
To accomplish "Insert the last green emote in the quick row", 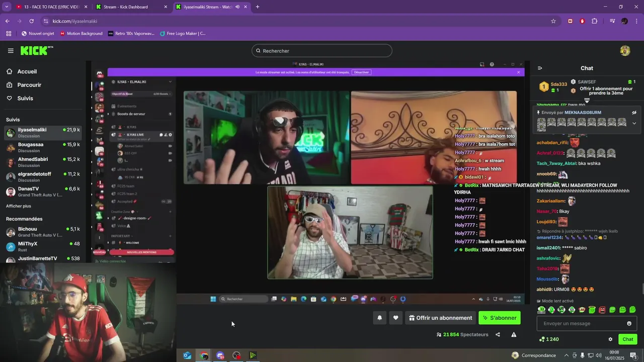I will [x=632, y=310].
